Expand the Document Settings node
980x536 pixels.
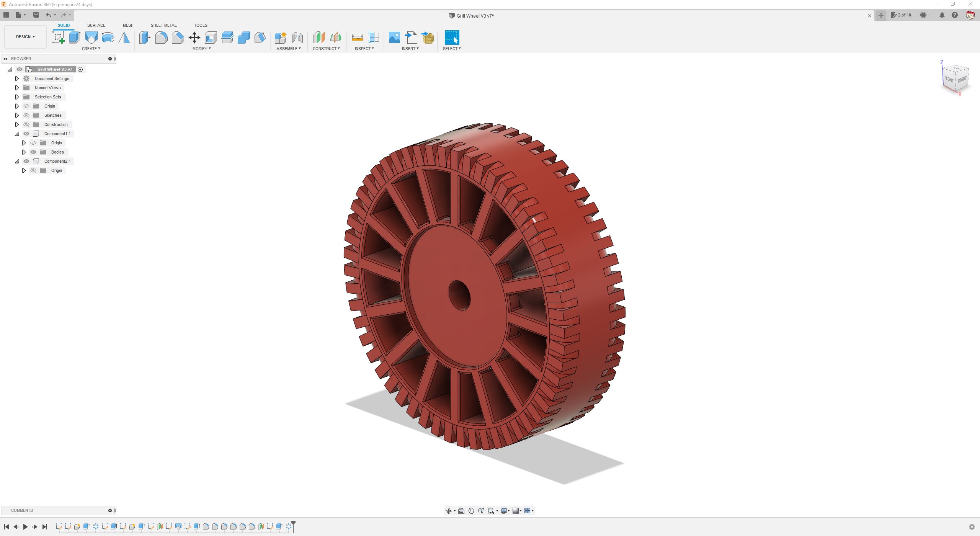[17, 78]
